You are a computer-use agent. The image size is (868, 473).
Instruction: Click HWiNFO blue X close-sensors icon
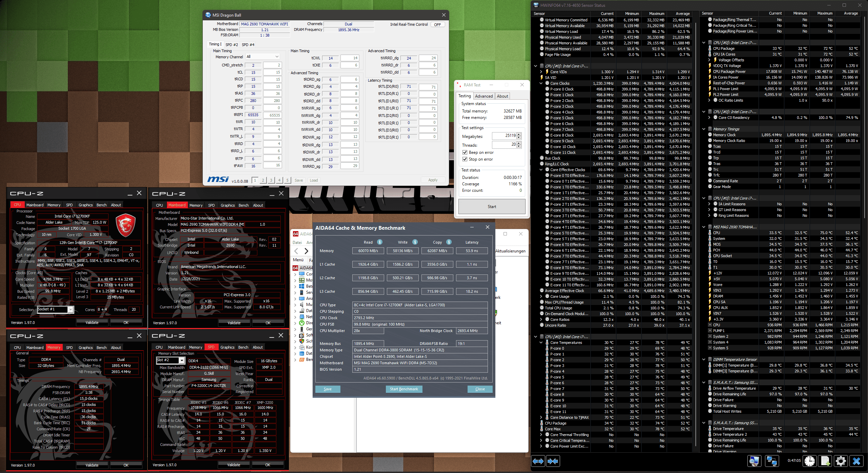tap(856, 461)
